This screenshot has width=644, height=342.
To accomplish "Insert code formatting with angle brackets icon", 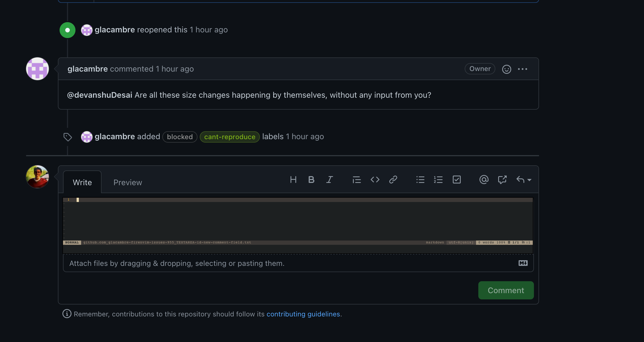I will pyautogui.click(x=375, y=180).
